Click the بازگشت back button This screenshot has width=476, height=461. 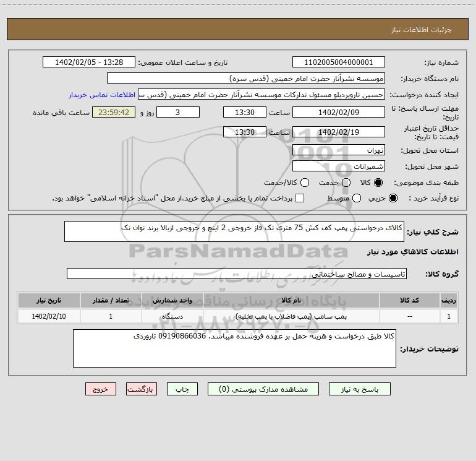(x=142, y=389)
